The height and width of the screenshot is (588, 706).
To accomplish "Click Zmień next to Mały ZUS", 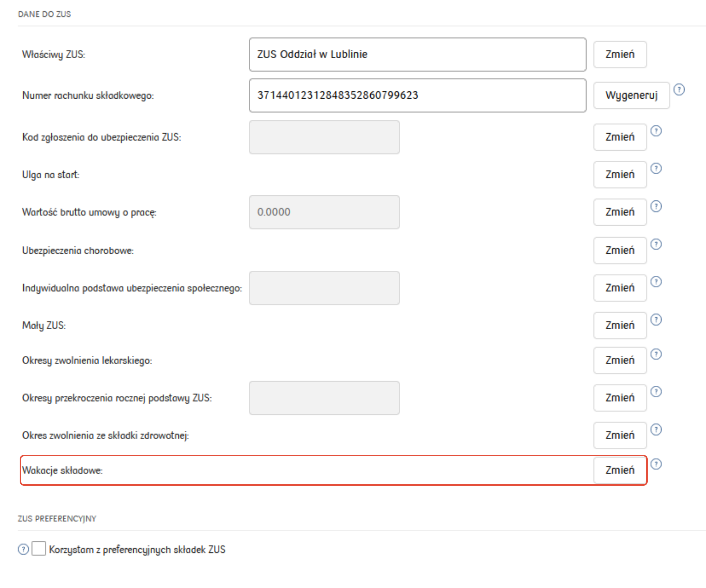I will (x=620, y=325).
